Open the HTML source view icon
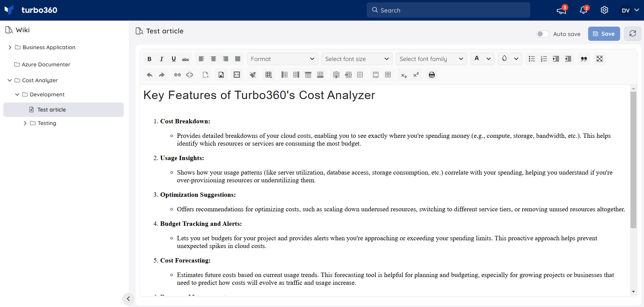 coord(237,75)
